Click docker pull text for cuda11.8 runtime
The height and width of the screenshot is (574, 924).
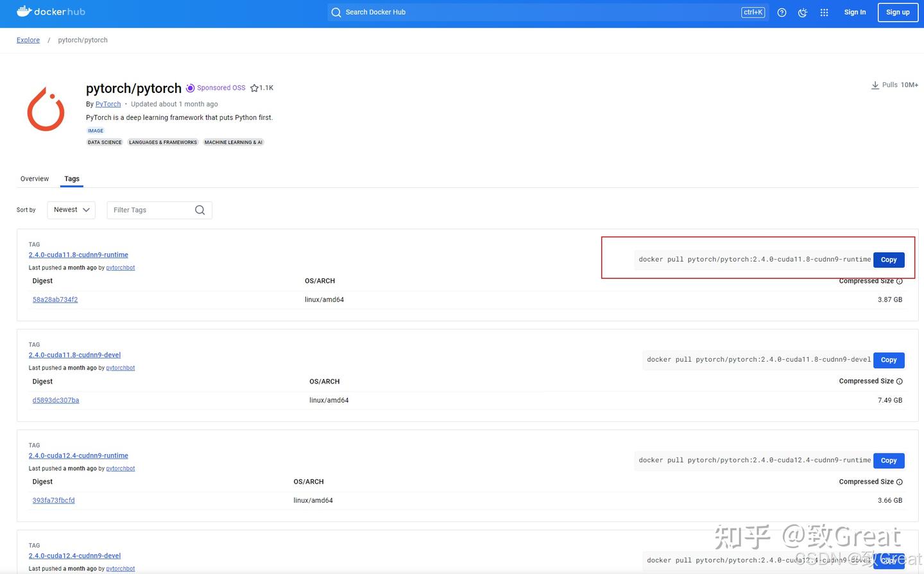click(755, 260)
